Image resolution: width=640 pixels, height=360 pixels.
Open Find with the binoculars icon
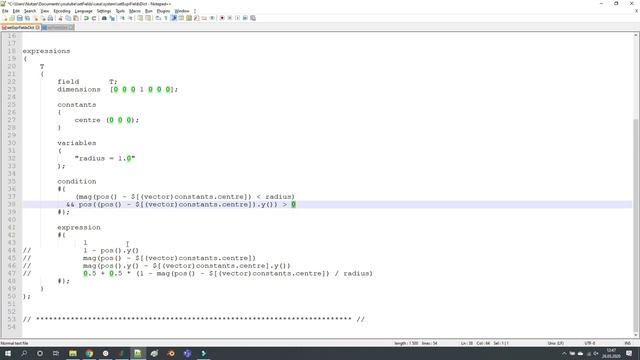[104, 18]
